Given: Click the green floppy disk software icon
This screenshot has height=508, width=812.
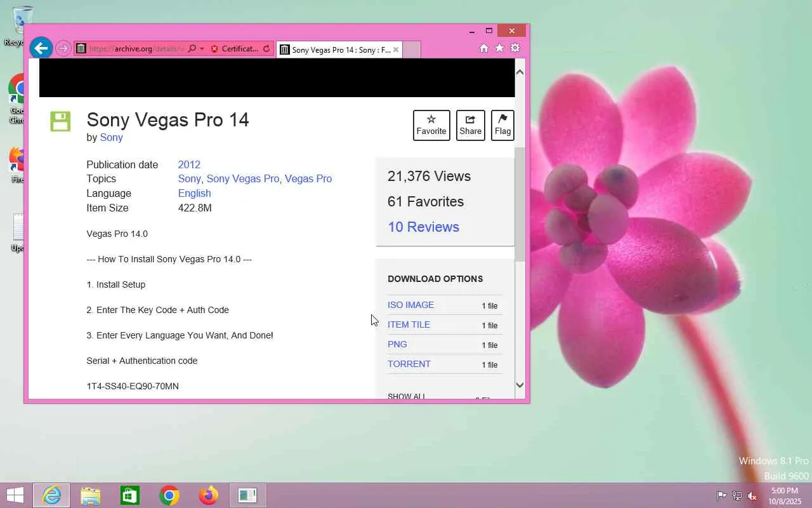Looking at the screenshot, I should coord(60,121).
